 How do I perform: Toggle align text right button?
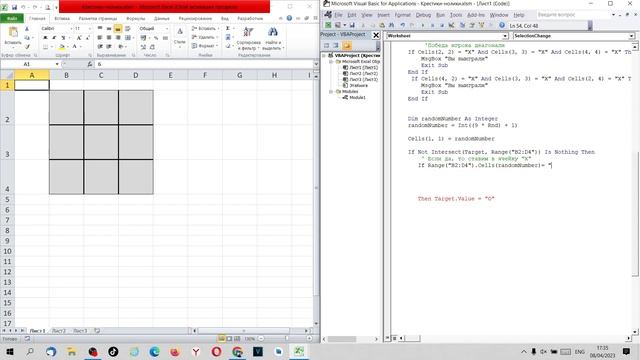point(118,38)
